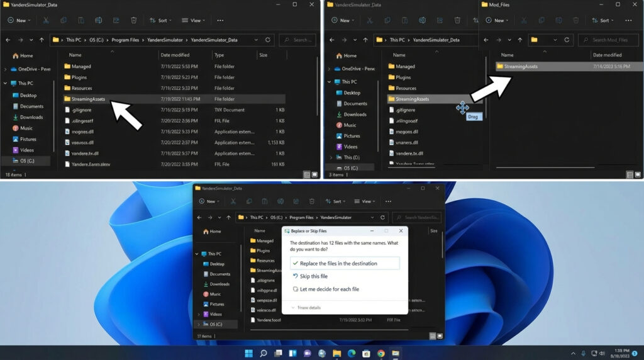The image size is (644, 360).
Task: Switch to details view in Mod_Files window
Action: tap(628, 174)
